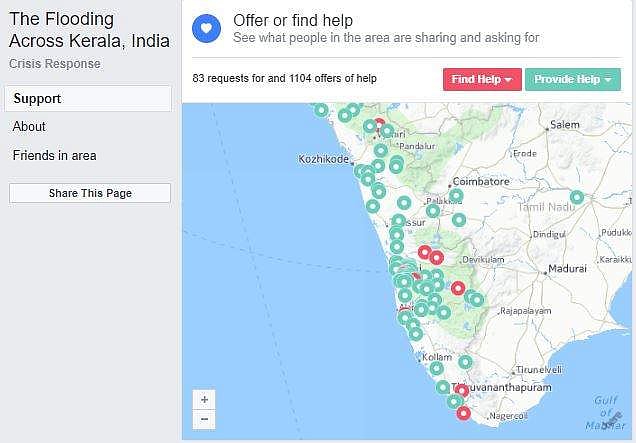Click the teal marker below the Coimbatore label
Viewport: 636px width, 443px height.
[456, 196]
